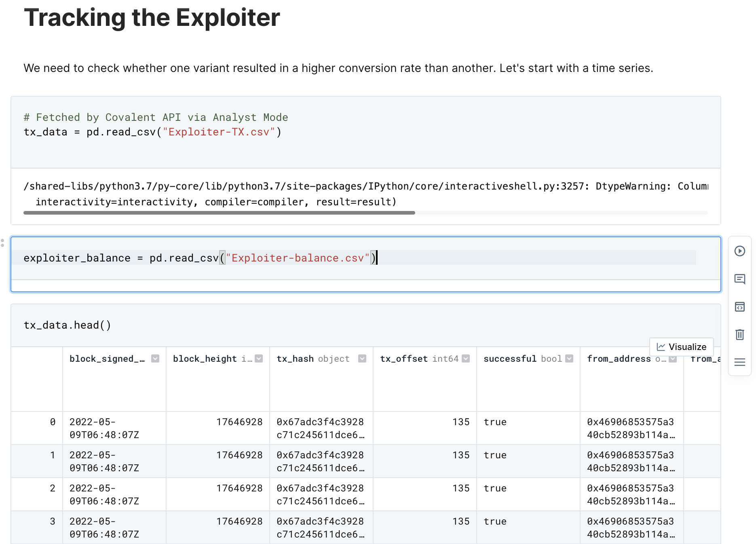The image size is (756, 544).
Task: Run the exploiter_balance cell with play icon
Action: (x=739, y=251)
